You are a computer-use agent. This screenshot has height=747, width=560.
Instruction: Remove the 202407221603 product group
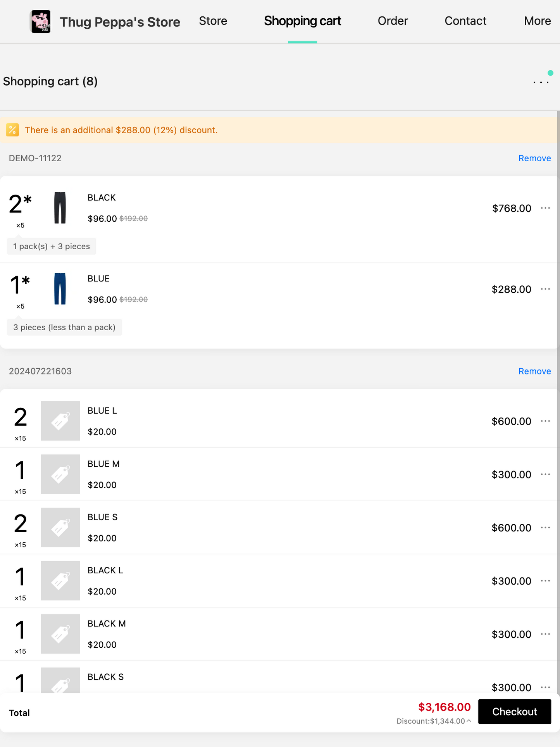(534, 371)
